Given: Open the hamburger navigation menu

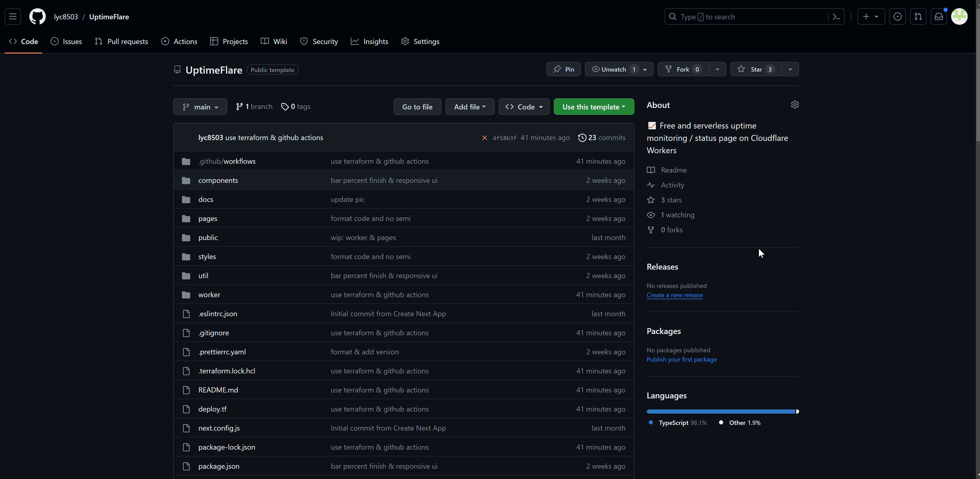Looking at the screenshot, I should (x=13, y=17).
